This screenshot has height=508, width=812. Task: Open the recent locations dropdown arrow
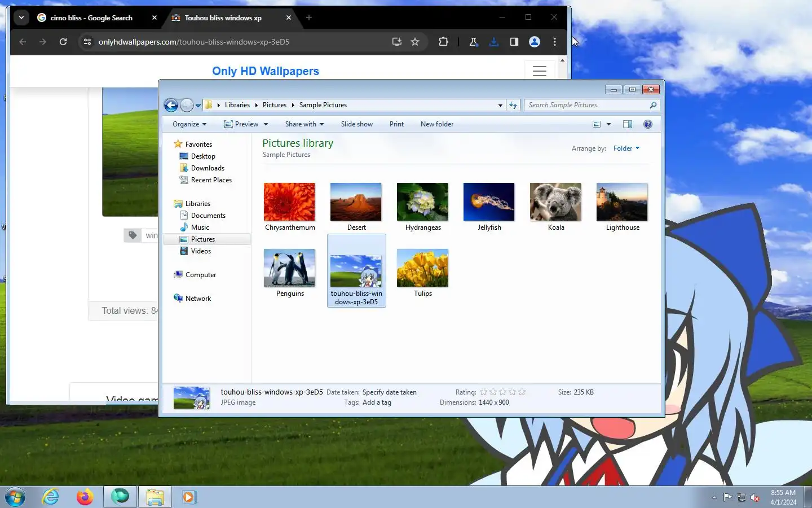point(198,106)
